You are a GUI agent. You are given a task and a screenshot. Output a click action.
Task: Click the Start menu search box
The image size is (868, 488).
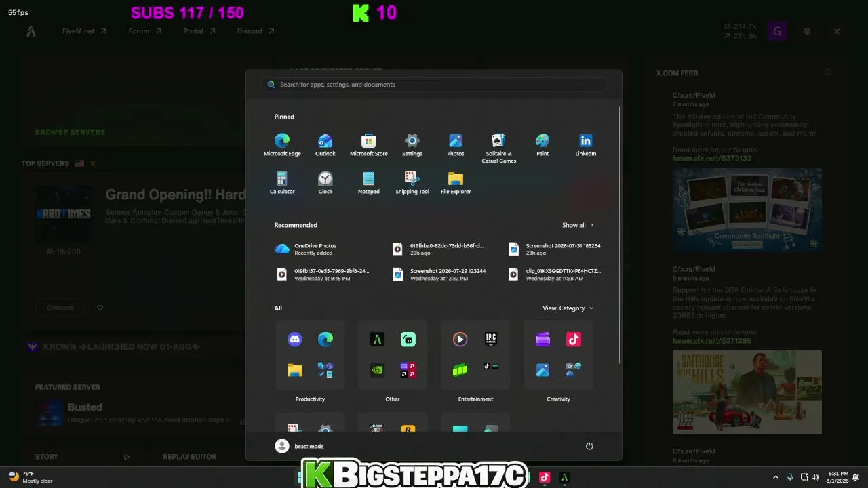click(x=434, y=85)
